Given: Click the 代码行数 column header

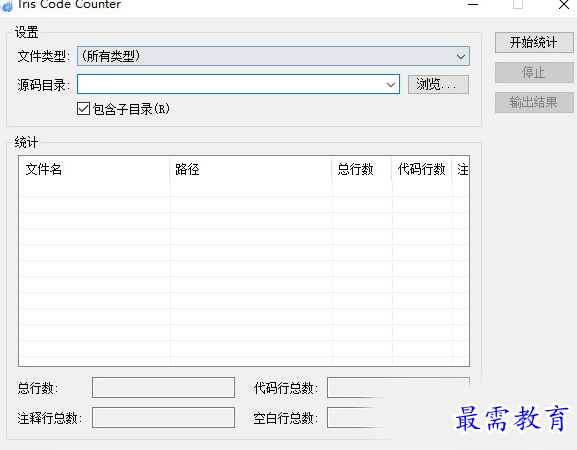Looking at the screenshot, I should tap(422, 169).
